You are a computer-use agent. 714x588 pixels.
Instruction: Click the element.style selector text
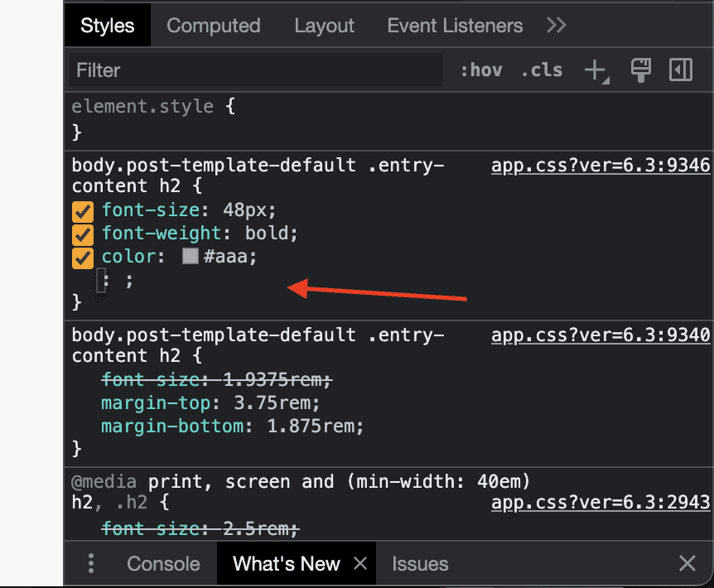click(142, 107)
